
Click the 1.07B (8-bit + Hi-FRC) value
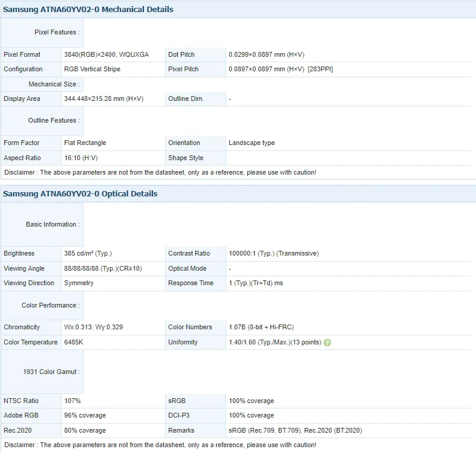[x=261, y=328]
